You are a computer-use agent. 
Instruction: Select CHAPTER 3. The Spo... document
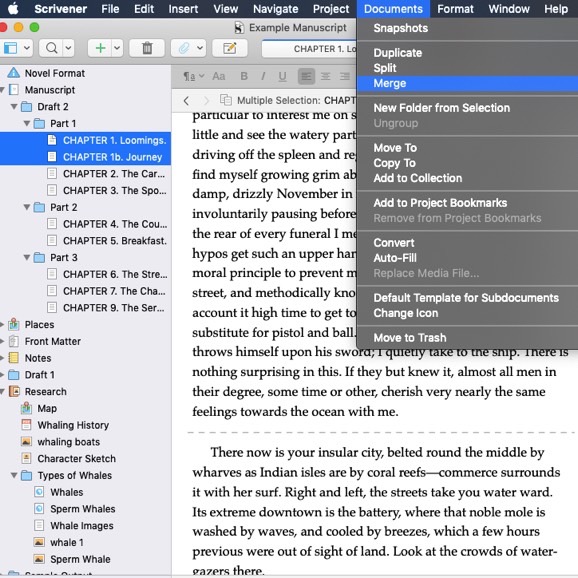[85, 190]
